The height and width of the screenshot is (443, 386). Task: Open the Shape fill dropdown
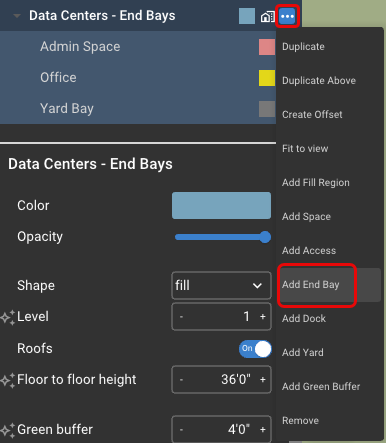(x=221, y=285)
